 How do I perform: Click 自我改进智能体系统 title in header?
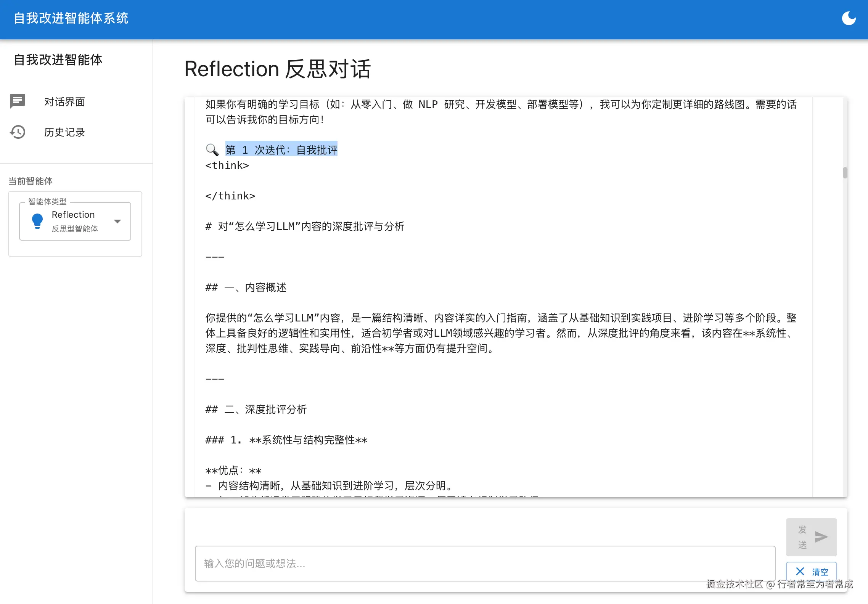[x=71, y=18]
